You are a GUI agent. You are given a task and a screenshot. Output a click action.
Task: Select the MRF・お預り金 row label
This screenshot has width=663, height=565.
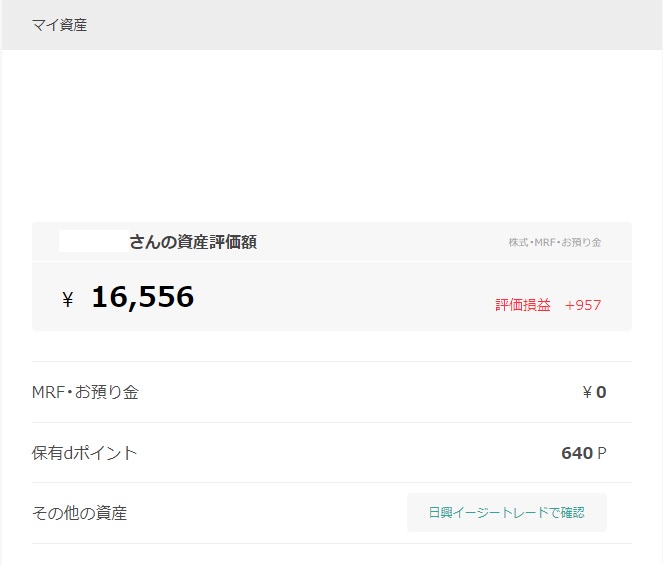85,392
